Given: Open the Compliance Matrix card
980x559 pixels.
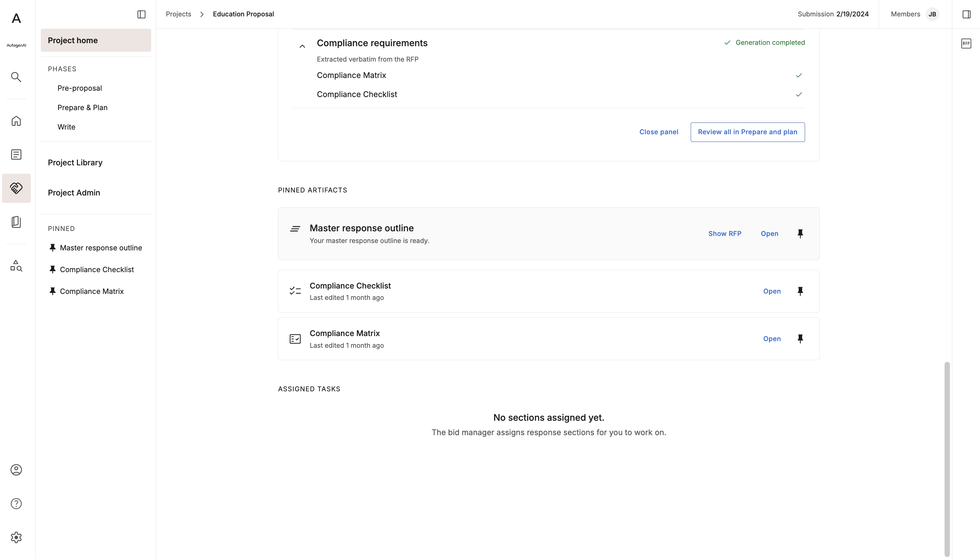Looking at the screenshot, I should click(x=772, y=339).
